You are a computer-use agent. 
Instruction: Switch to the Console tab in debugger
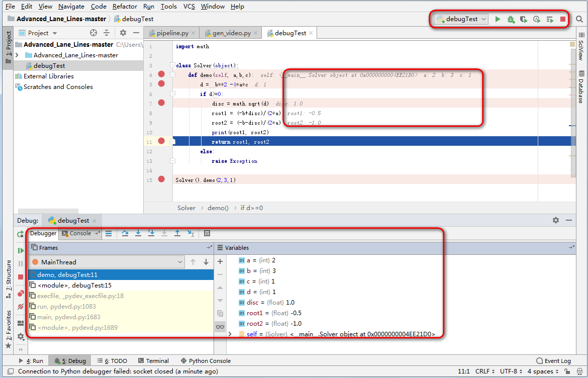[80, 233]
